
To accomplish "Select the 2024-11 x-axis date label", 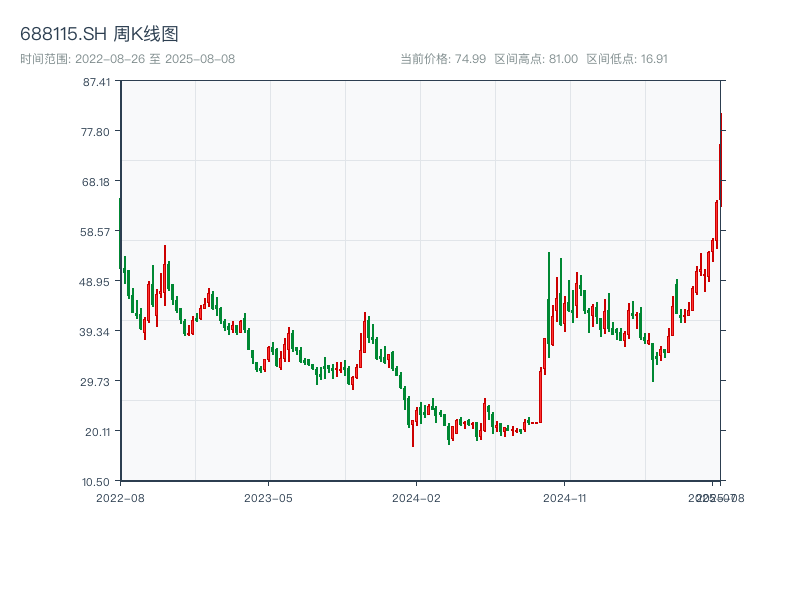I will coord(564,497).
